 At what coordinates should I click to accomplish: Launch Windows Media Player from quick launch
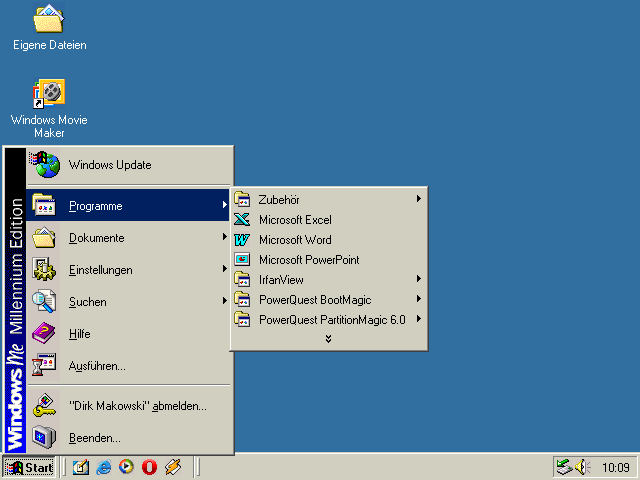126,467
